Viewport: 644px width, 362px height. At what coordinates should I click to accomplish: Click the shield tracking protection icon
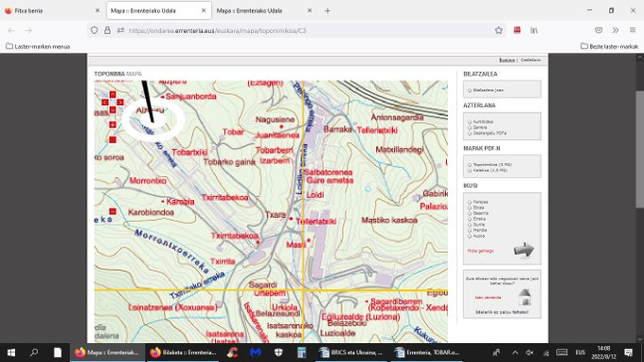pos(95,30)
